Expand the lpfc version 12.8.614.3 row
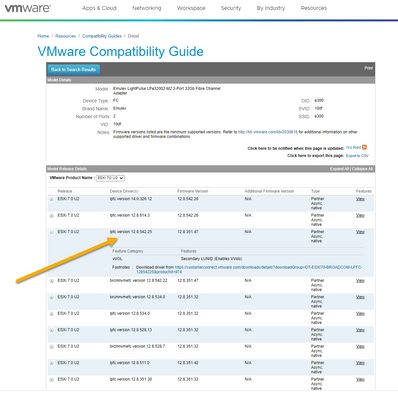Screen dimensions: 398x400 (52, 216)
